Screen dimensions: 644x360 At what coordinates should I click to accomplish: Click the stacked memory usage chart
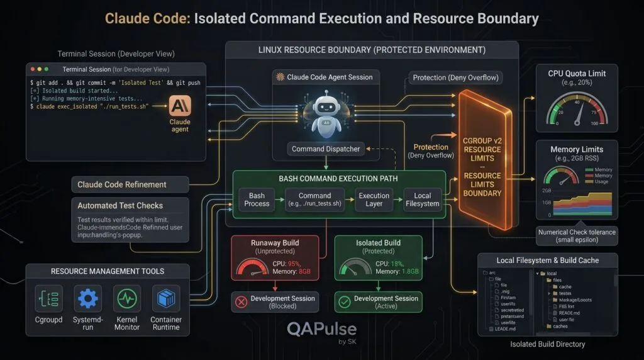coord(582,203)
